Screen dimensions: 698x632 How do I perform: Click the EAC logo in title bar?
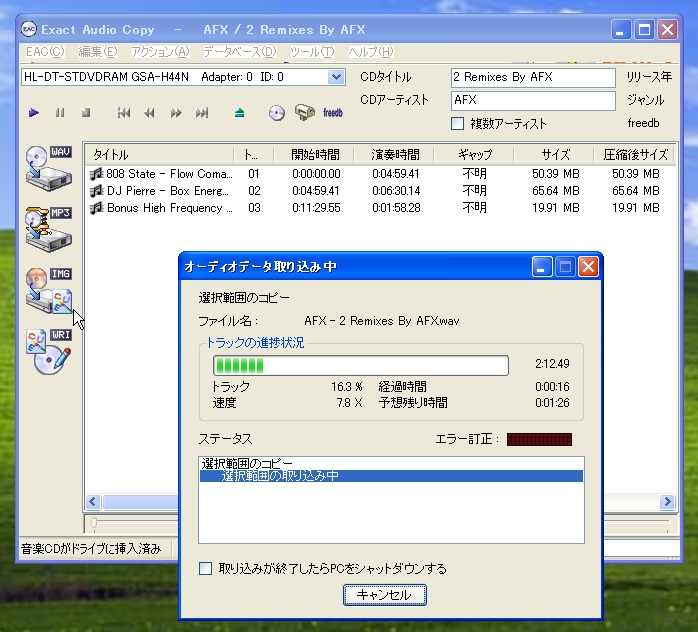click(28, 29)
